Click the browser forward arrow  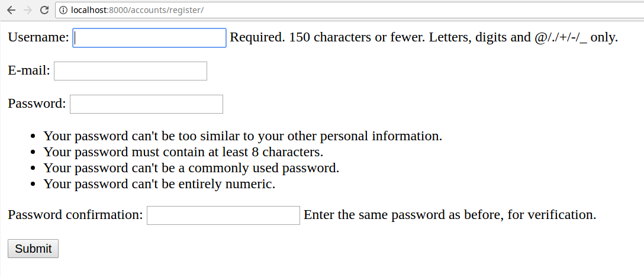pos(27,10)
